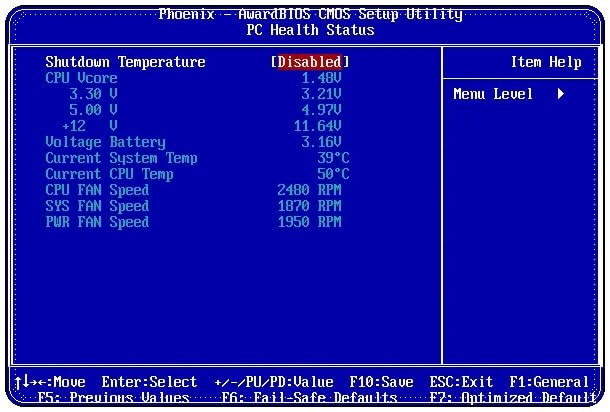Click the Shutdown Temperature label
This screenshot has height=412, width=610.
click(125, 62)
